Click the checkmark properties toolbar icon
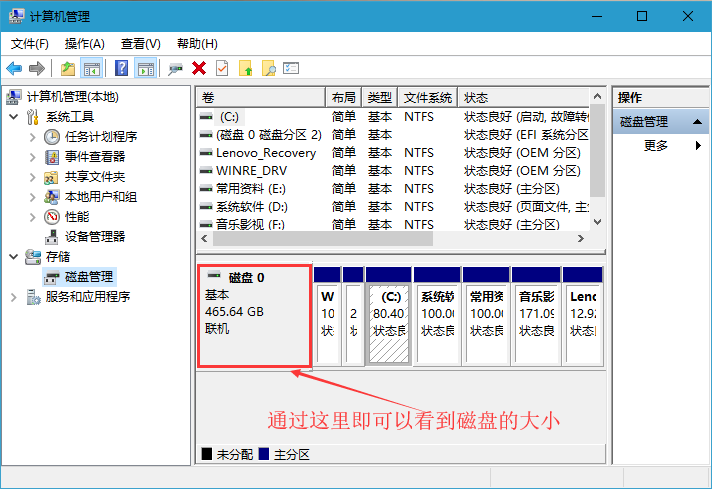This screenshot has height=489, width=712. tap(222, 69)
